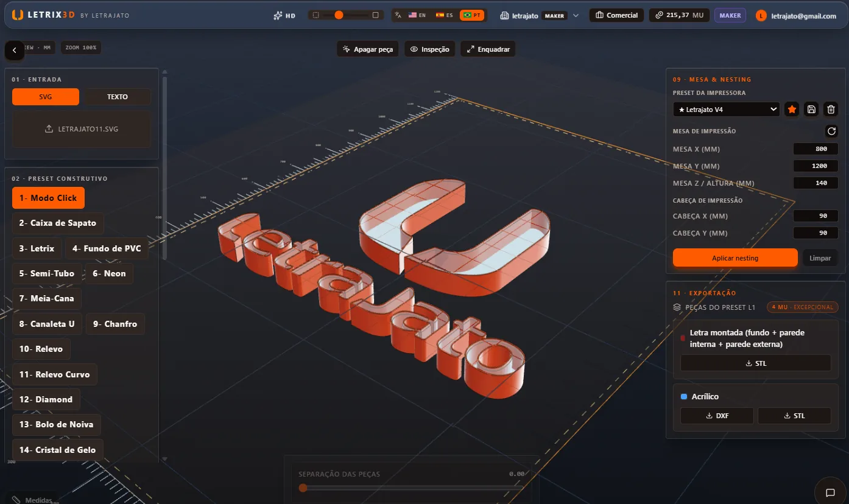
Task: Select preset 4- Fundo de PVC
Action: coord(107,248)
